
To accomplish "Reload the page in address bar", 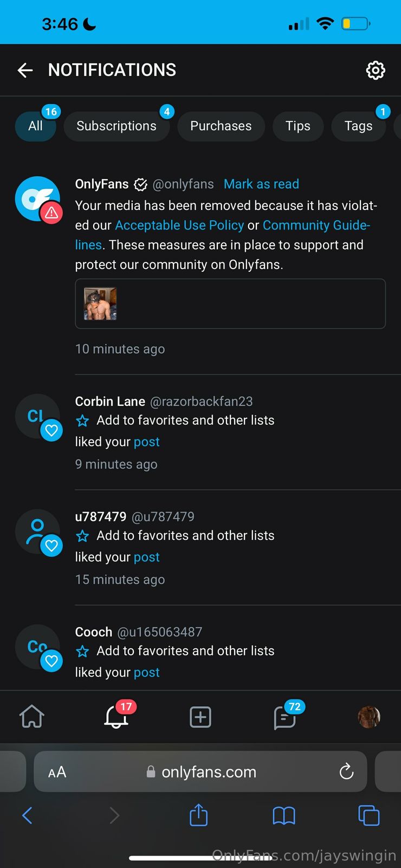I will click(346, 771).
